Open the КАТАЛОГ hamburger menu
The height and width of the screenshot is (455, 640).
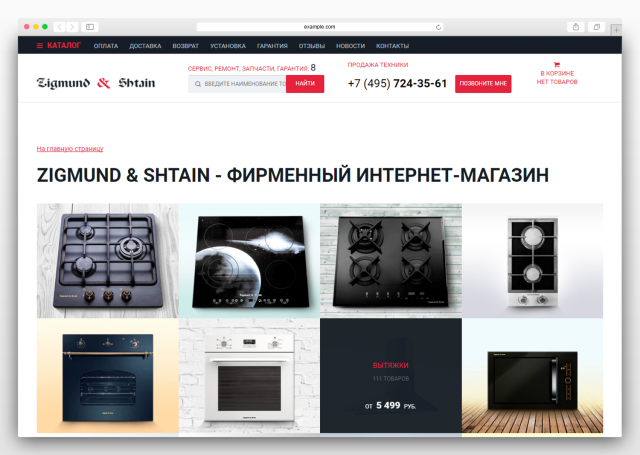pos(59,45)
